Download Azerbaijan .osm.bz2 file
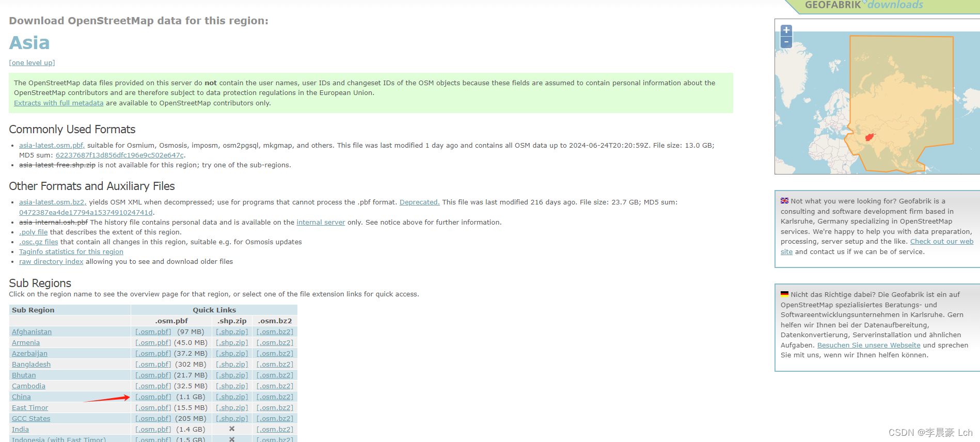 coord(275,353)
